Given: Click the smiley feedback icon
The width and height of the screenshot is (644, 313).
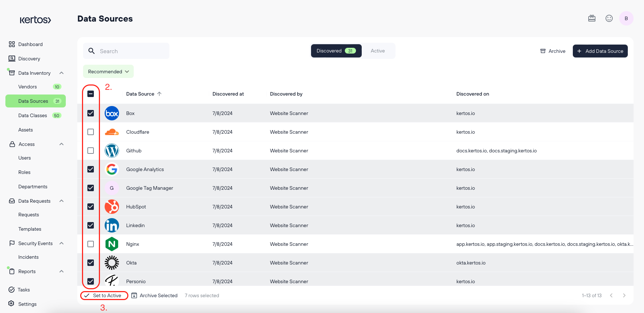Looking at the screenshot, I should pos(609,18).
